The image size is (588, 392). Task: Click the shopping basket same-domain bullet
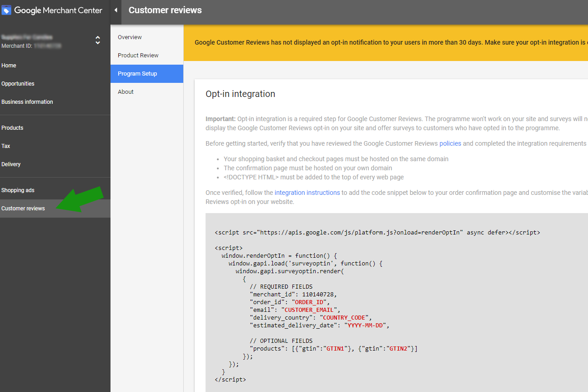coord(336,159)
